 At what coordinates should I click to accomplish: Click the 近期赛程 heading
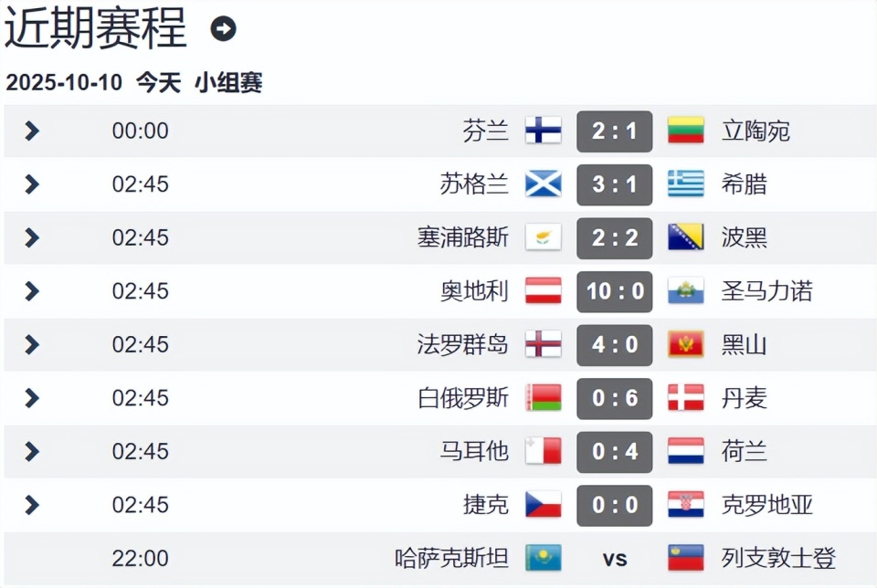click(x=96, y=27)
